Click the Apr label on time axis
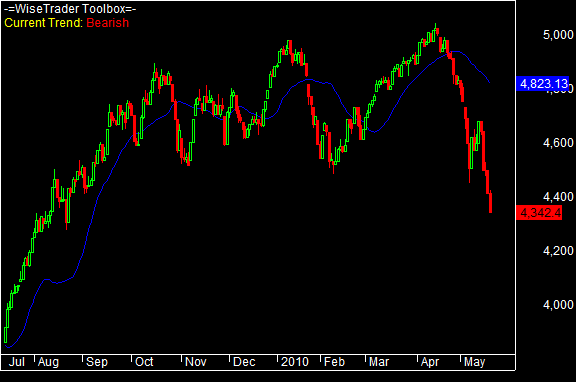576x382 pixels. point(430,362)
